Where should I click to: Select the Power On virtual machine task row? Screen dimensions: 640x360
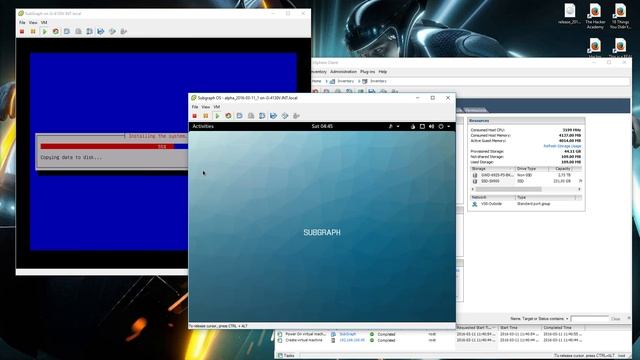(453, 334)
